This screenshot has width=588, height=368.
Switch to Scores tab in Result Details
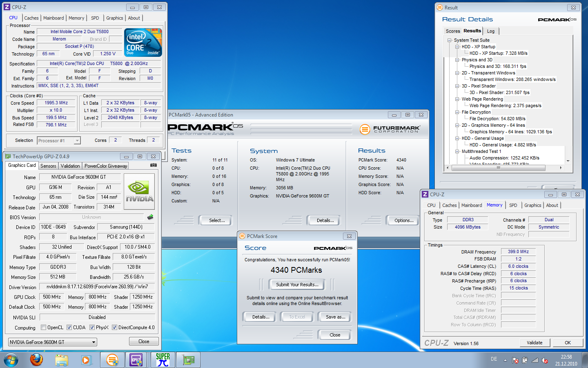(x=453, y=31)
